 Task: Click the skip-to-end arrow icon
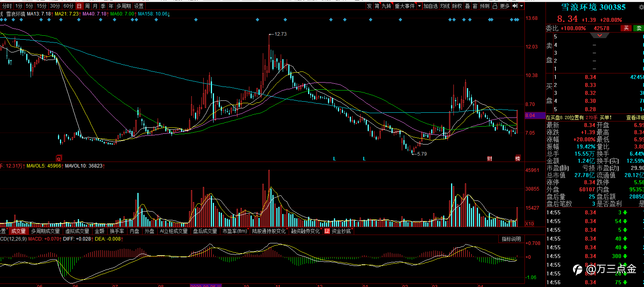(x=515, y=6)
